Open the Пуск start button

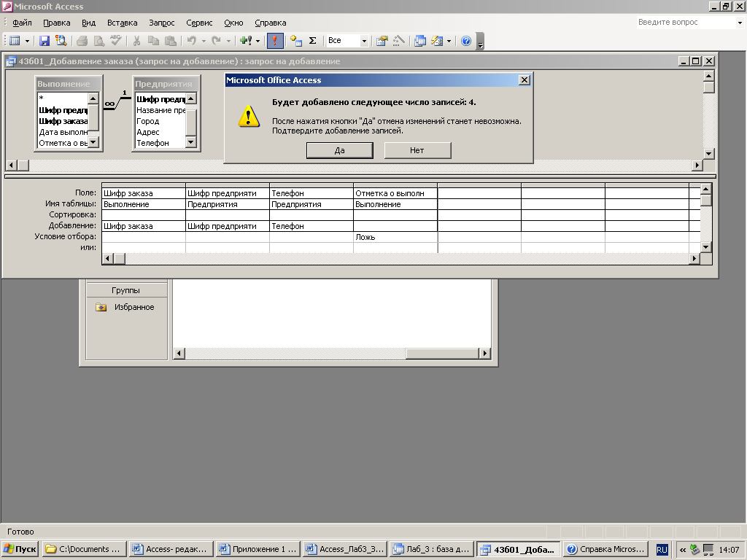click(20, 549)
